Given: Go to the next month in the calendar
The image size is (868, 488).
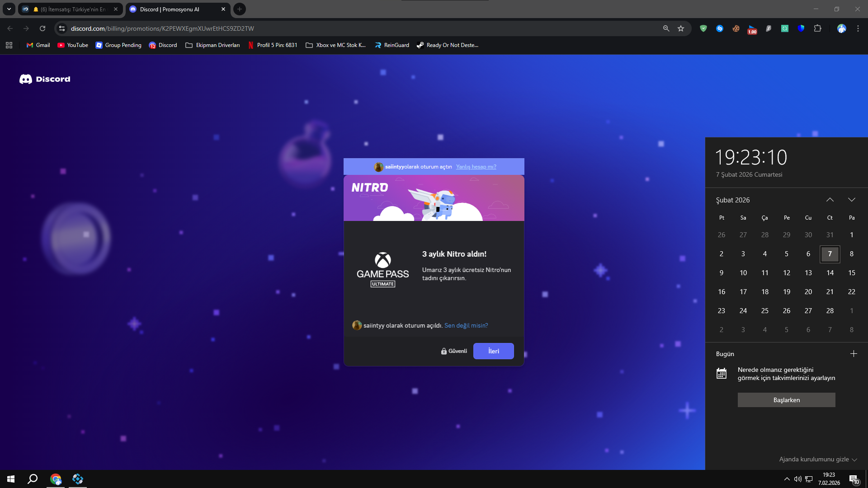Looking at the screenshot, I should pos(852,200).
